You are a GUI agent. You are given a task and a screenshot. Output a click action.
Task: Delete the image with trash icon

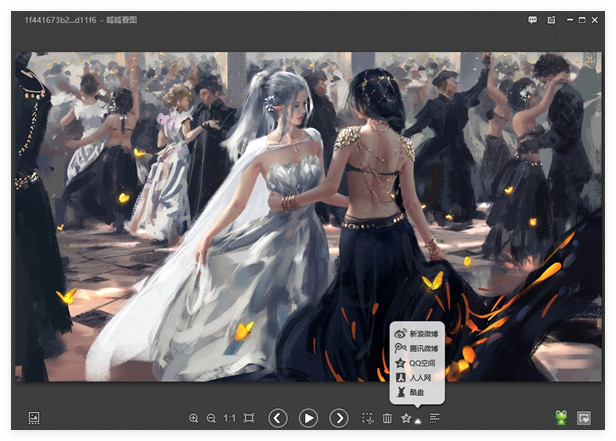click(x=387, y=418)
